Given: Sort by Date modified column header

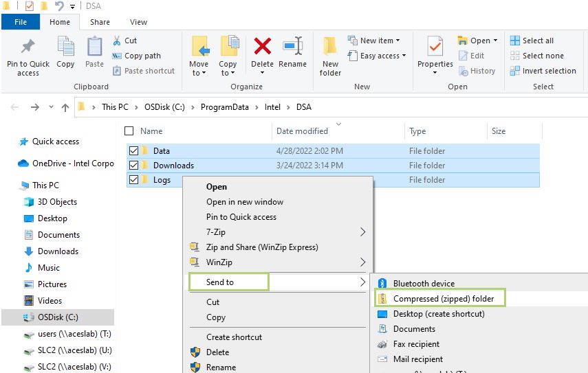Looking at the screenshot, I should (302, 131).
